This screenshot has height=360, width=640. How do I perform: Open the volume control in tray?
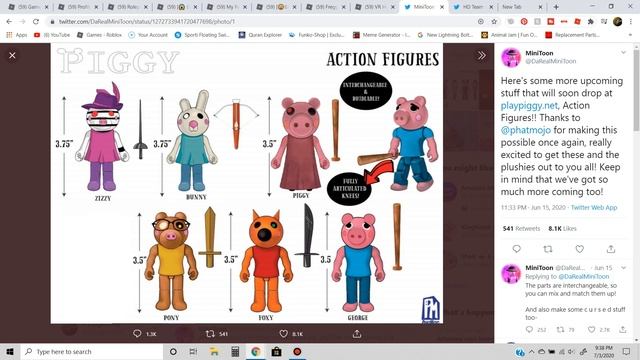point(571,351)
